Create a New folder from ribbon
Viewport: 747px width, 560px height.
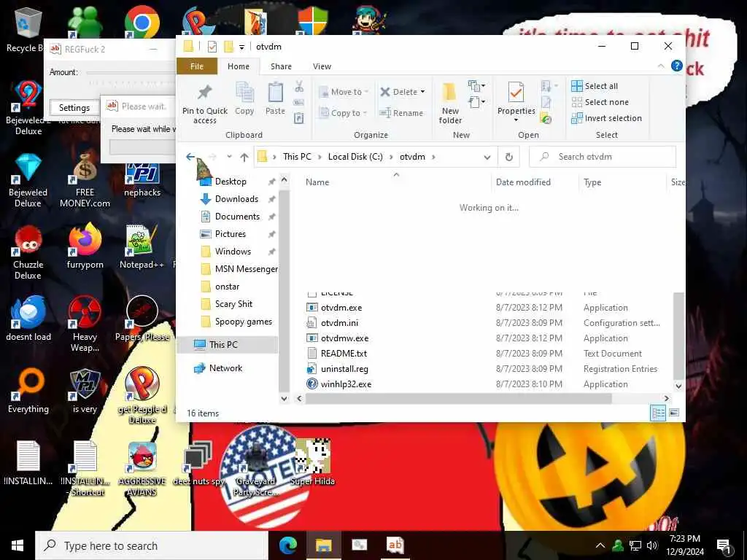click(449, 103)
